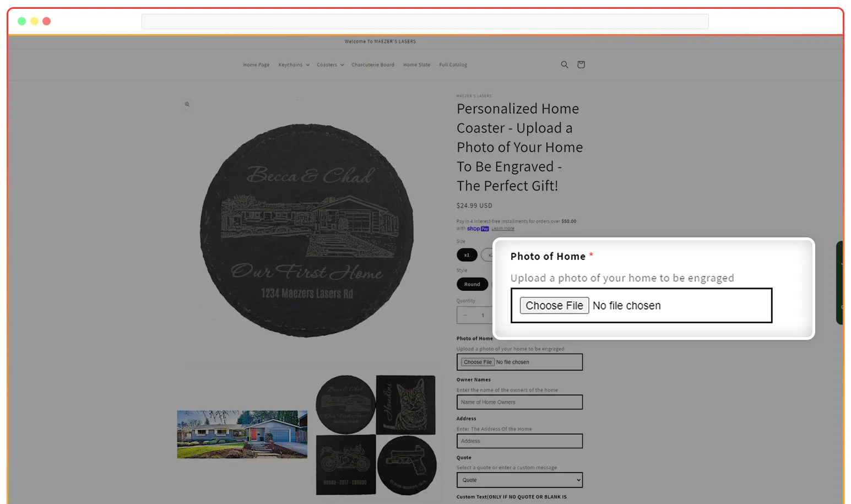Screen dimensions: 851x504
Task: Click the shopping cart bag icon
Action: click(581, 64)
